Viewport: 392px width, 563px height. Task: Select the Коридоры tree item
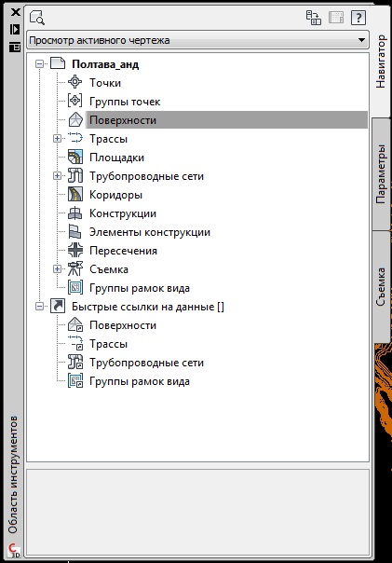(x=115, y=195)
